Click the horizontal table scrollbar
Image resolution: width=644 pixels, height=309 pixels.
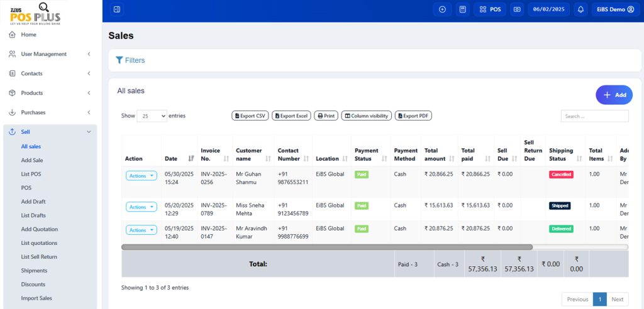[327, 247]
